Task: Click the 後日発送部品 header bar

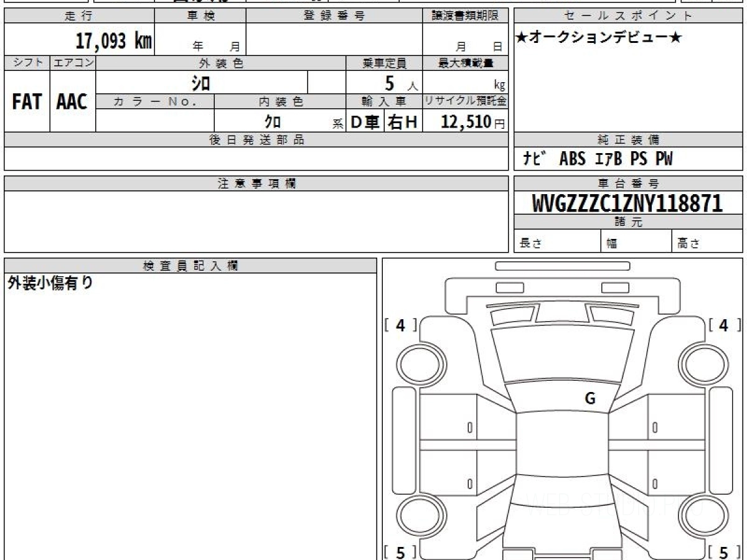Action: pos(256,140)
